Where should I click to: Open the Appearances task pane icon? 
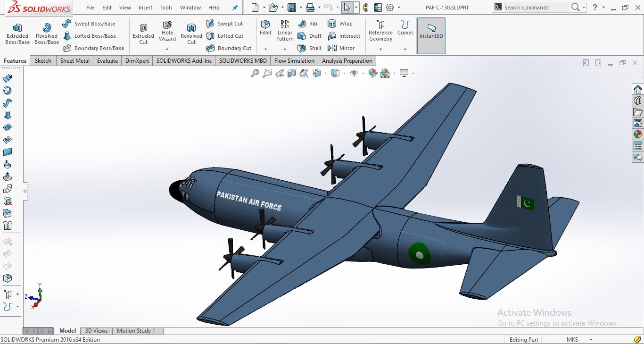tap(638, 134)
